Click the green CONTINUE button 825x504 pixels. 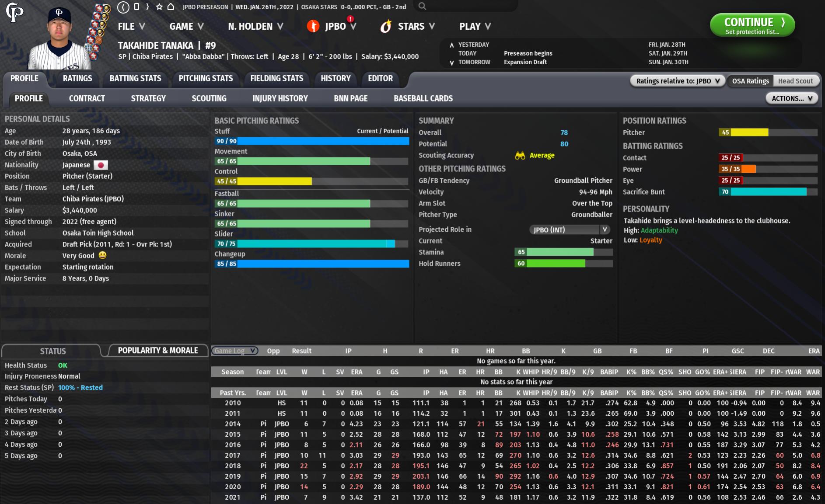(x=752, y=25)
